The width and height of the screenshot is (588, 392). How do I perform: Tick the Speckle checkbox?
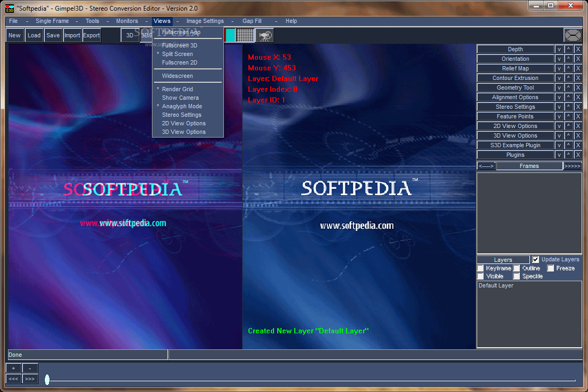[517, 276]
